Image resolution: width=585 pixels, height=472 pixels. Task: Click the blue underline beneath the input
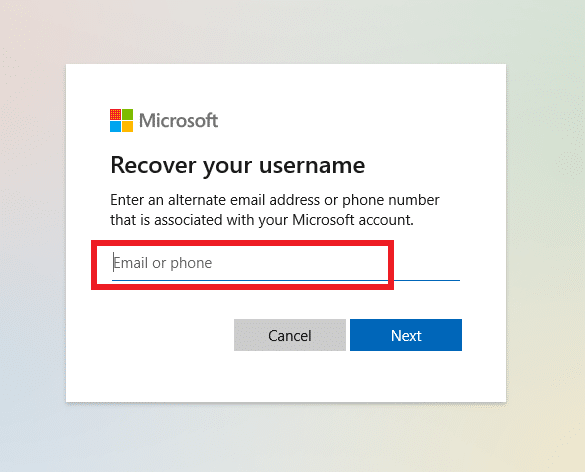click(x=286, y=280)
